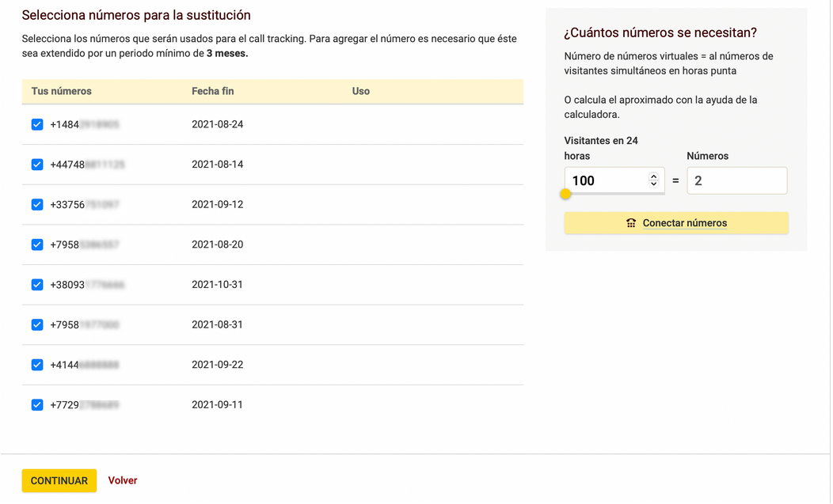The image size is (833, 504).
Task: Toggle the +7729 number checkbox
Action: [37, 405]
